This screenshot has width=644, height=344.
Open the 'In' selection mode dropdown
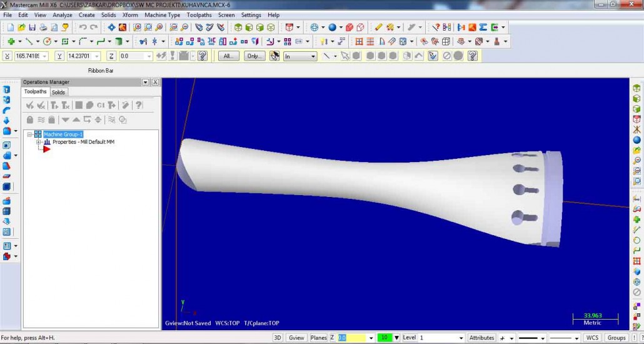tap(300, 56)
